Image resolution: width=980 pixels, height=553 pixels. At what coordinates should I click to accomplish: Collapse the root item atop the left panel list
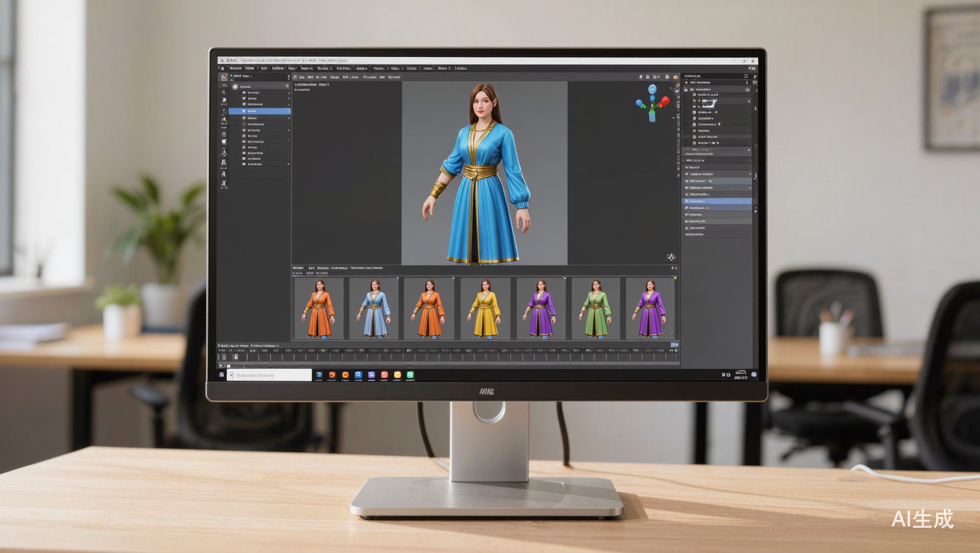pos(235,86)
